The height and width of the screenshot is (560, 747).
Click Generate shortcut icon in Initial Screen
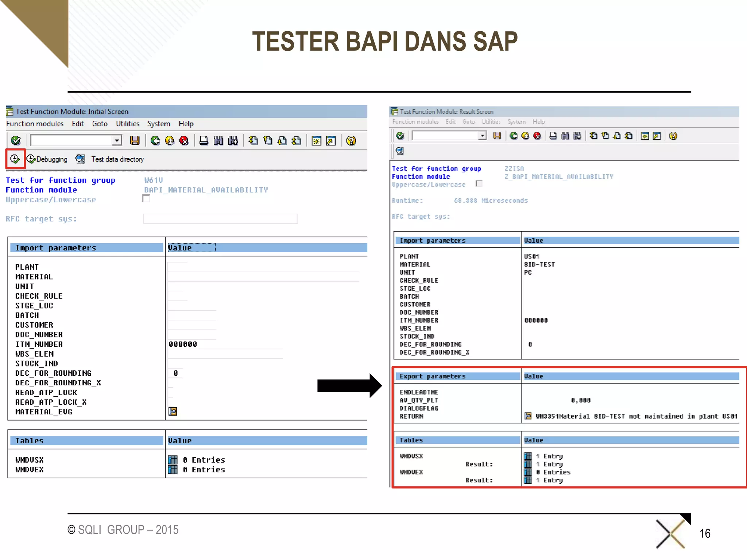tap(331, 140)
